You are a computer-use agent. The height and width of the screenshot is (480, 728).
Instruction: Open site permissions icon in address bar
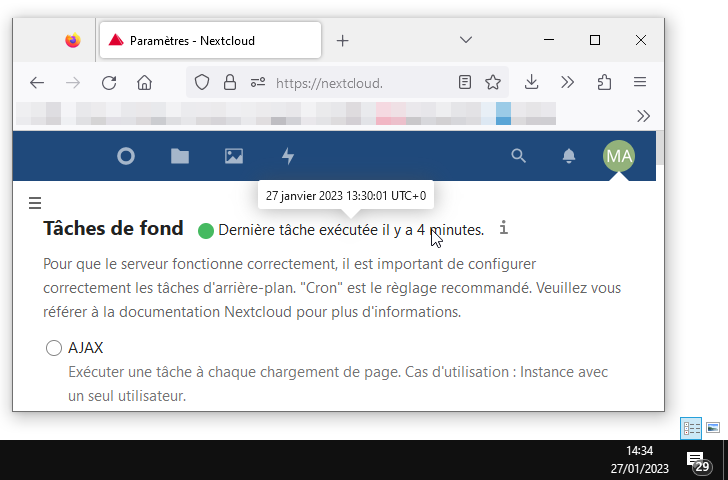tap(258, 83)
